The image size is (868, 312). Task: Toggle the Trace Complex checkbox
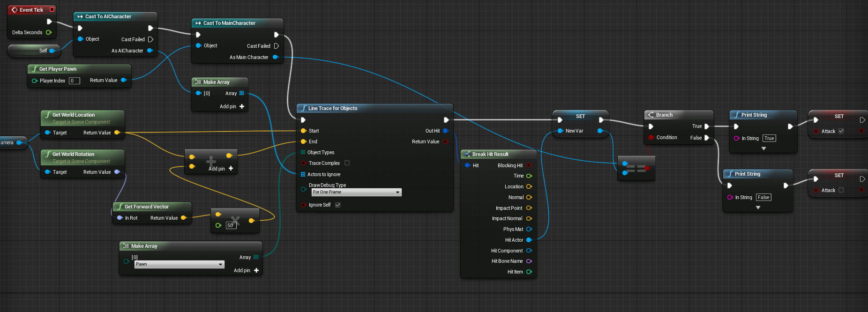click(347, 163)
